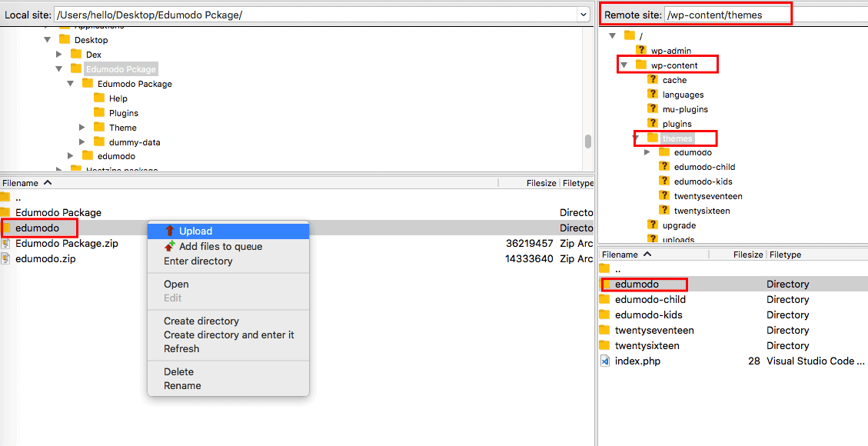The image size is (868, 446).
Task: Expand the edumodo folder under remote themes
Action: (x=647, y=152)
